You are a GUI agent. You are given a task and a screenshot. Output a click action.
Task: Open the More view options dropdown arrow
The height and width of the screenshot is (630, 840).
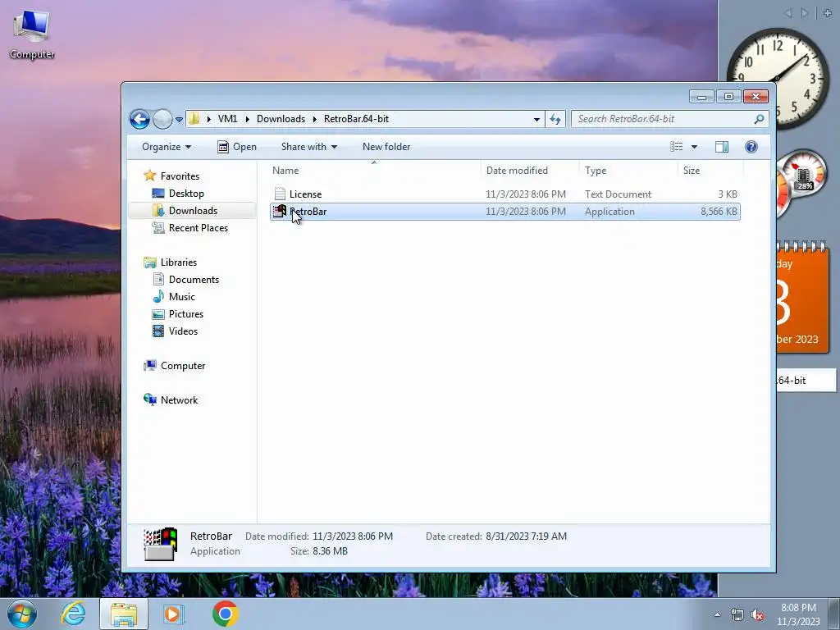694,147
